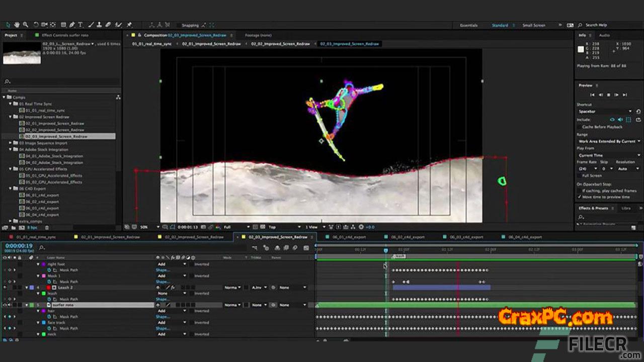
Task: Click the Info panel color sample swatch
Action: [581, 49]
